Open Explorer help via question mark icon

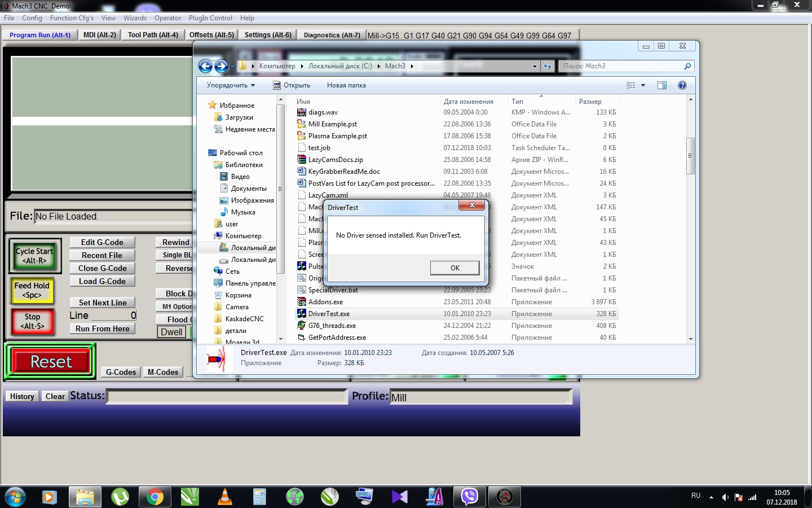coord(682,85)
